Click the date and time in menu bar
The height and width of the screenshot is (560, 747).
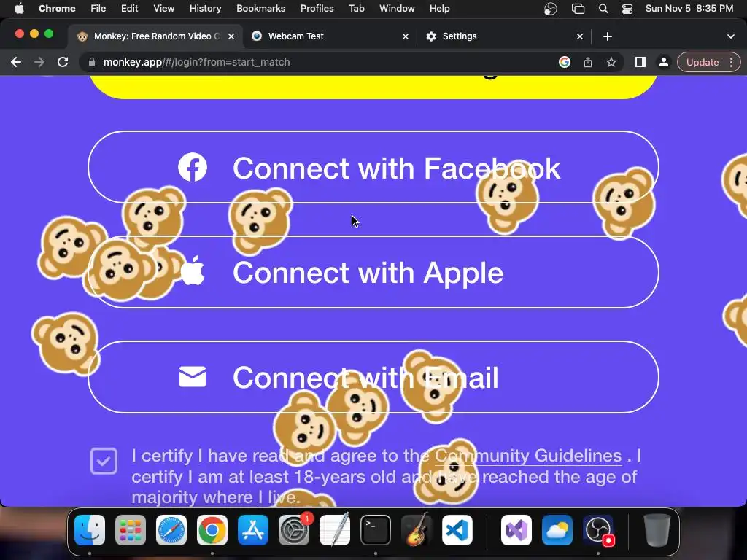click(689, 9)
